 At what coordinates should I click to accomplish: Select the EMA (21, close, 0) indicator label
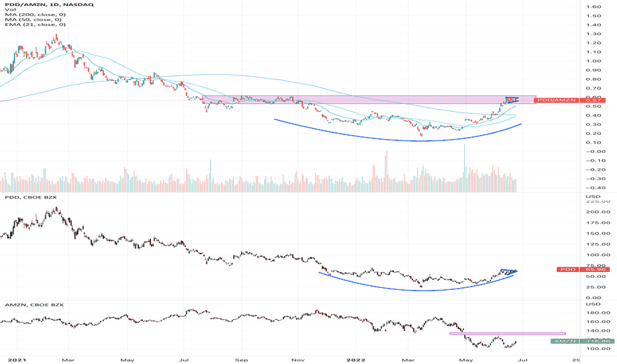35,24
